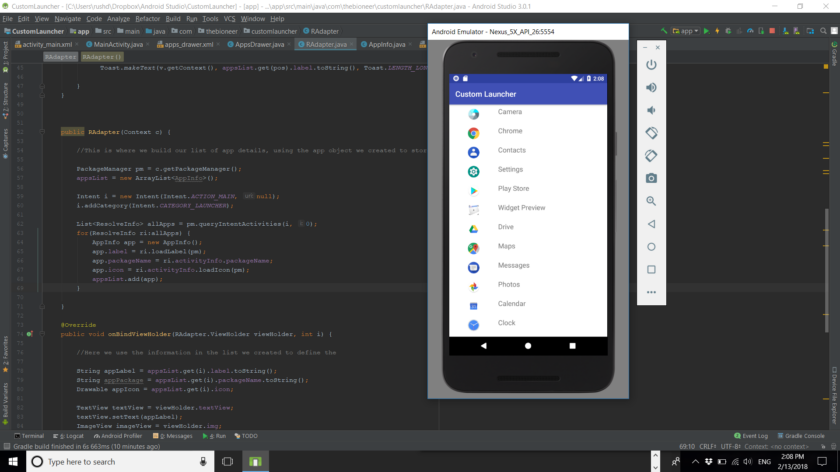The width and height of the screenshot is (840, 472).
Task: Open the emulator extended controls (three dots)
Action: (651, 292)
